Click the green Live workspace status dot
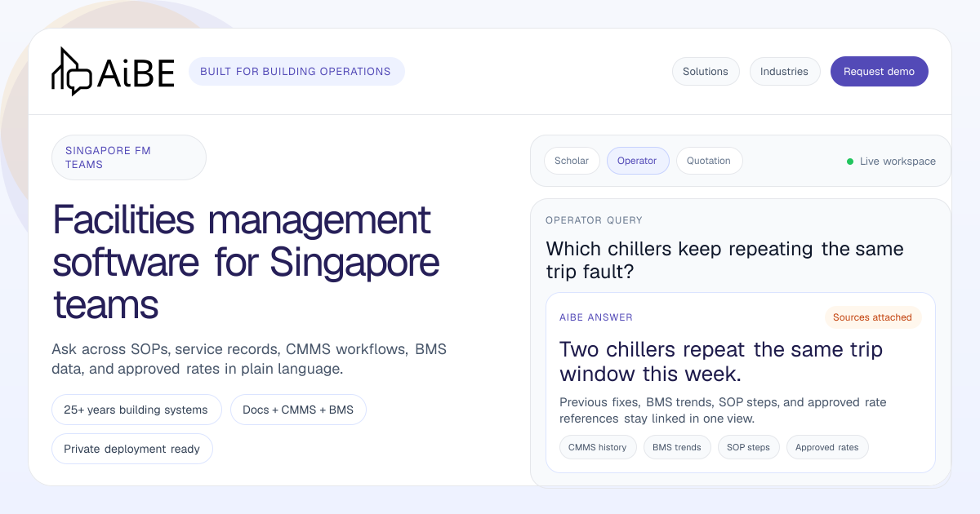The width and height of the screenshot is (980, 514). click(x=850, y=162)
